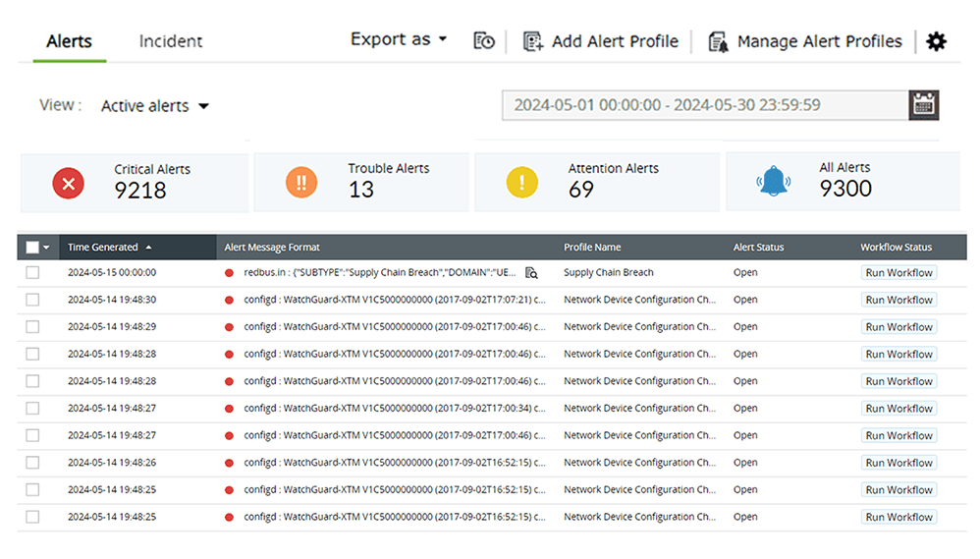Viewport: 980px width, 559px height.
Task: Open the Active alerts view dropdown
Action: pos(154,106)
